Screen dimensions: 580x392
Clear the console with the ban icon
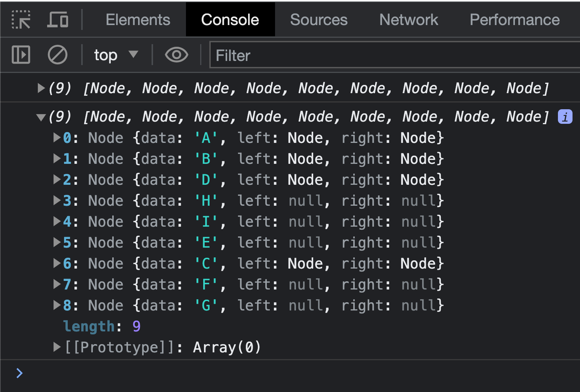click(x=58, y=55)
